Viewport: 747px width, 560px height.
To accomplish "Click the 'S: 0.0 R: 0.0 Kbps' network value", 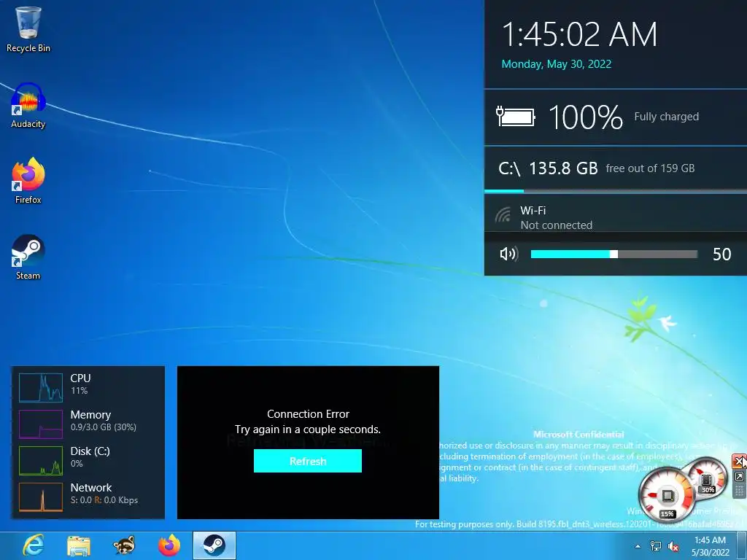I will (x=104, y=500).
